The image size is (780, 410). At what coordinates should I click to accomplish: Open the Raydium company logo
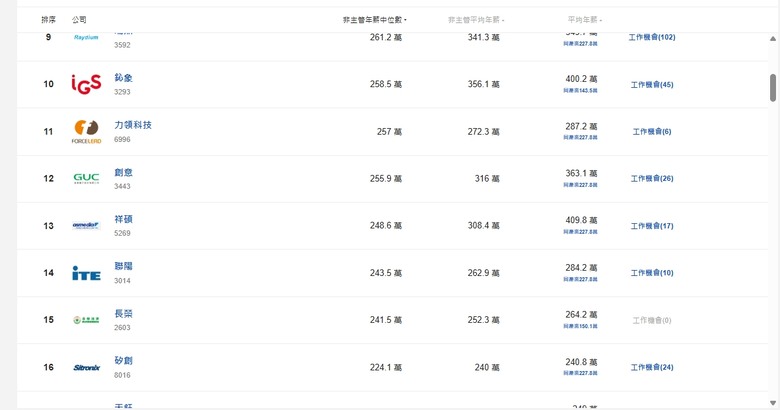click(86, 37)
